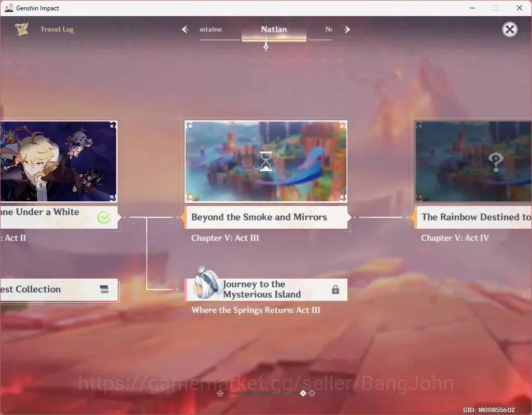532x415 pixels.
Task: Click the question mark icon on Act IV image
Action: pos(496,161)
